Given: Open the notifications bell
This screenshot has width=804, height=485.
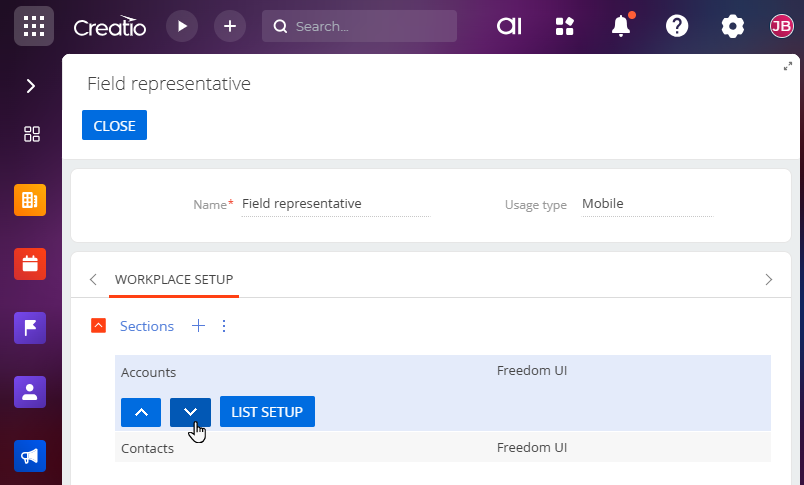Looking at the screenshot, I should point(621,26).
